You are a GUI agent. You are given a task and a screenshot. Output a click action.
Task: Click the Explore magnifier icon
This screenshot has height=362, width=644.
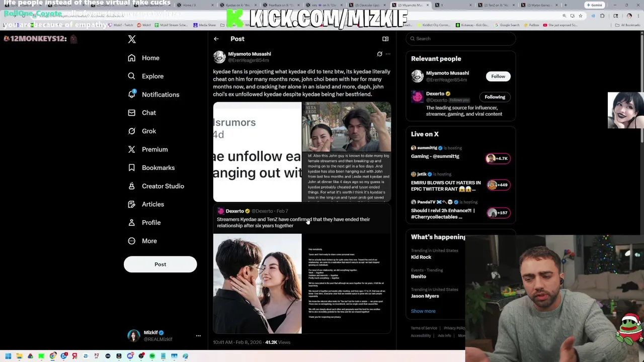[132, 76]
